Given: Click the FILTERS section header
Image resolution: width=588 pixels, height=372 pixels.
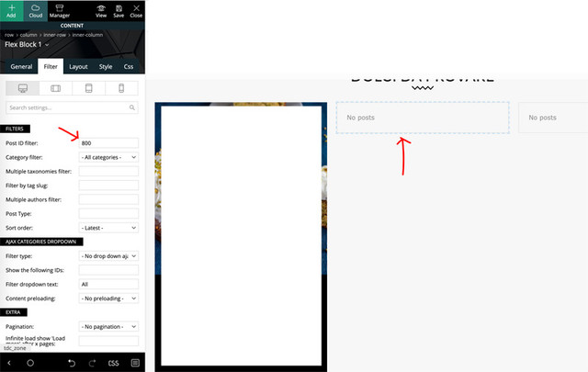Looking at the screenshot, I should [x=15, y=129].
